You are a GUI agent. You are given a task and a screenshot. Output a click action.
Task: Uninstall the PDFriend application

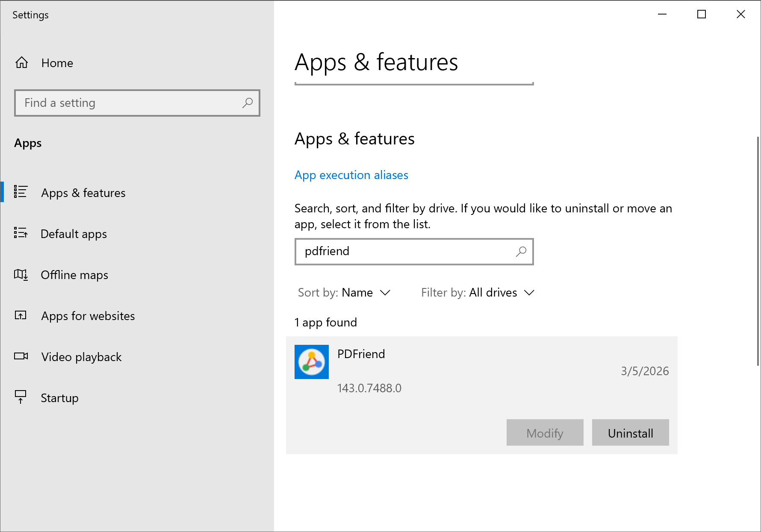(630, 432)
